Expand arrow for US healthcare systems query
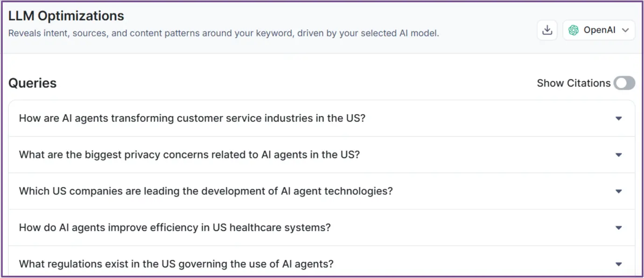The image size is (644, 278). tap(618, 228)
